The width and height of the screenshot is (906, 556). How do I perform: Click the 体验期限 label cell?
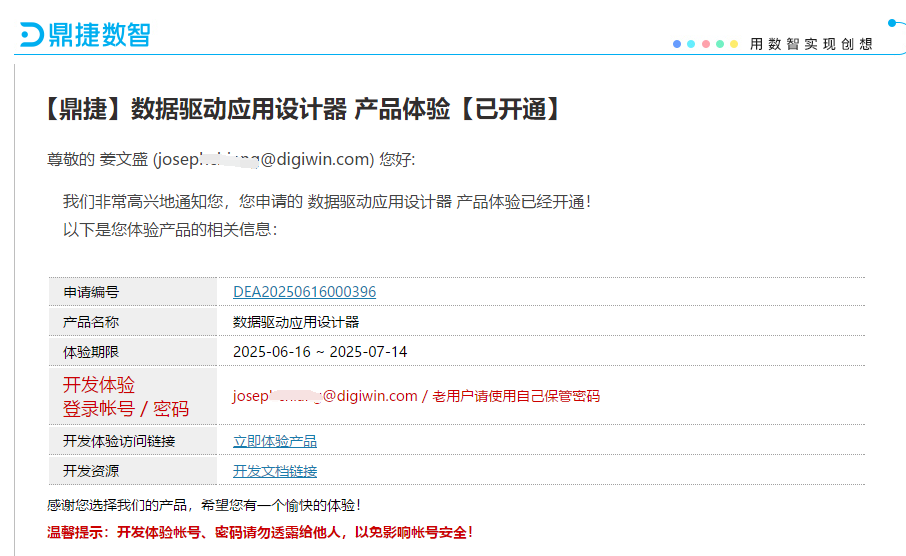click(133, 352)
